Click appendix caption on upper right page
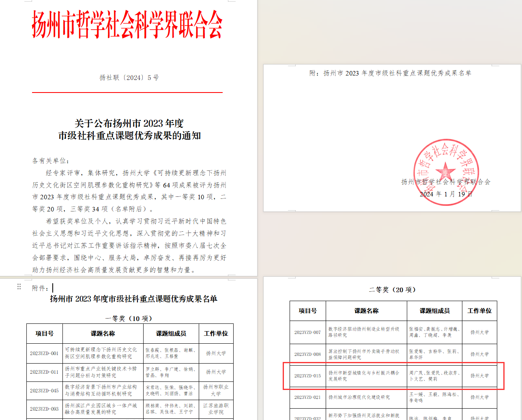This screenshot has width=522, height=420. [390, 73]
